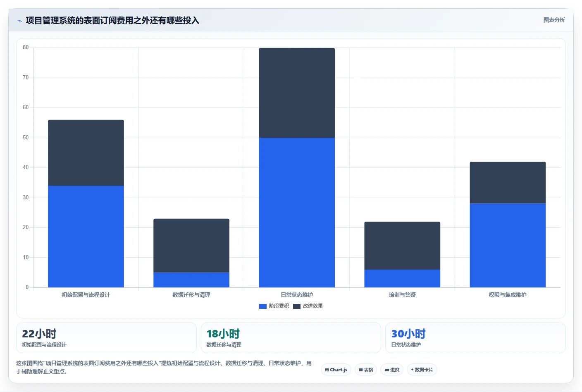582x392 pixels.
Task: Click the sparkle icon in 数据卡片 chip
Action: pos(412,370)
